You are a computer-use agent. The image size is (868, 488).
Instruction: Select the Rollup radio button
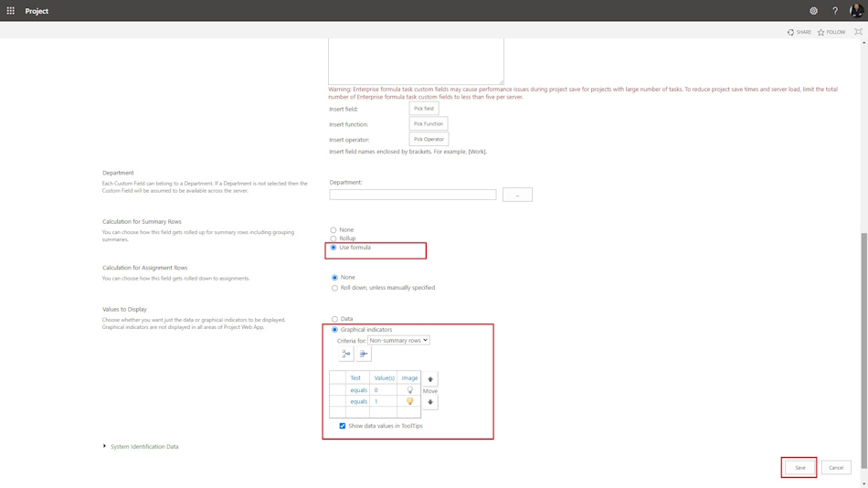pos(333,239)
